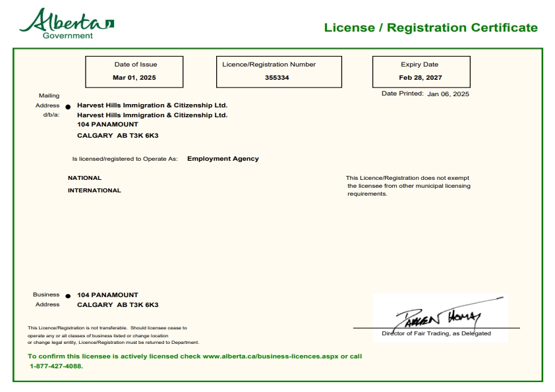Select the company name on the Mailing Address line
Screen dimensions: 555x392
click(152, 105)
